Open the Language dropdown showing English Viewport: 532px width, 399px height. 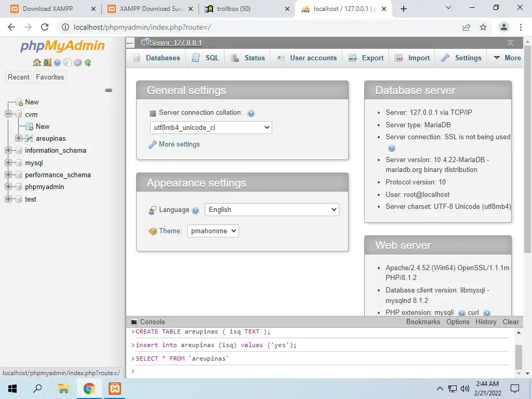coord(272,210)
